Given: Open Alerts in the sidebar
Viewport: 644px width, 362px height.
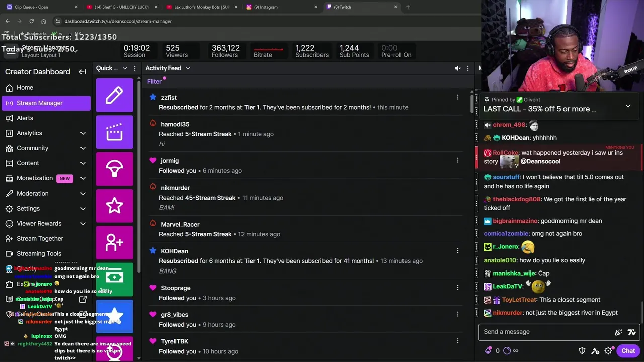Looking at the screenshot, I should coord(45,118).
